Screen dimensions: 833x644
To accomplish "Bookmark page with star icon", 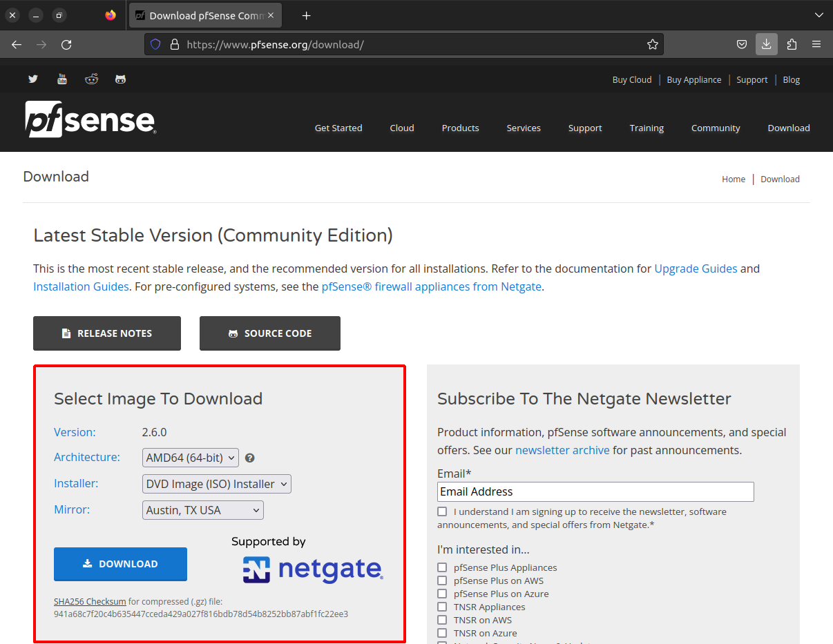I will click(x=652, y=44).
